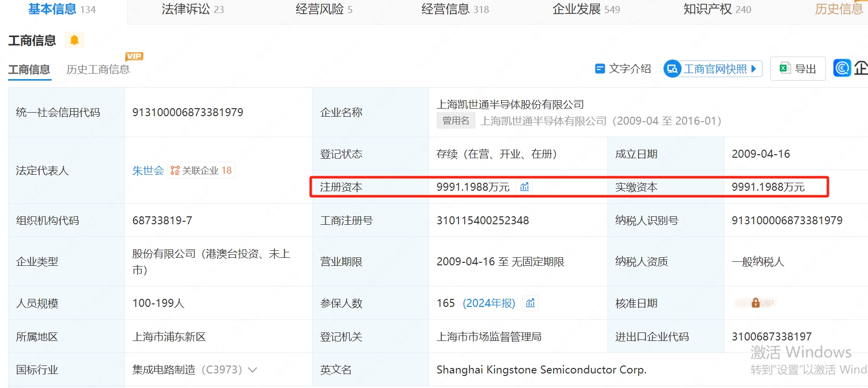Click the 法定代表人 label cell
Image resolution: width=868 pixels, height=388 pixels.
click(x=66, y=170)
